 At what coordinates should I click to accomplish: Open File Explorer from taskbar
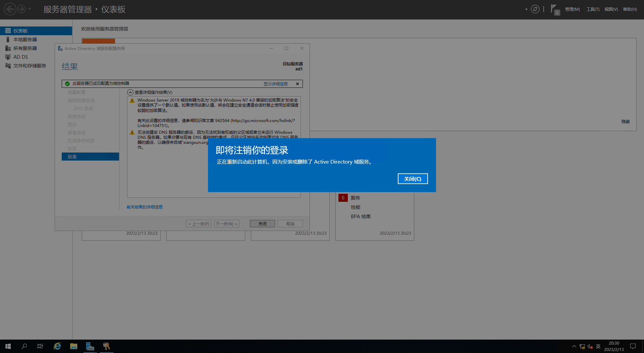(x=74, y=346)
